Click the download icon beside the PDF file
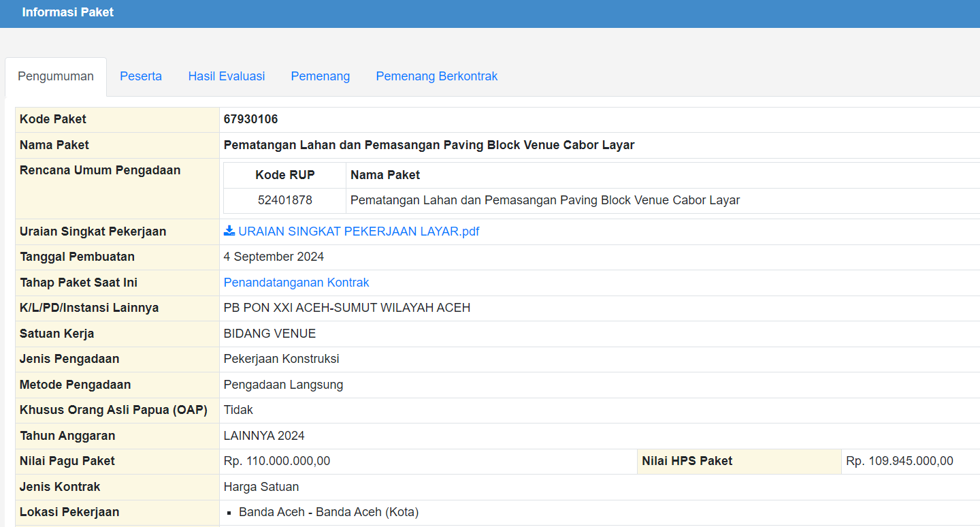980x527 pixels. coord(229,231)
